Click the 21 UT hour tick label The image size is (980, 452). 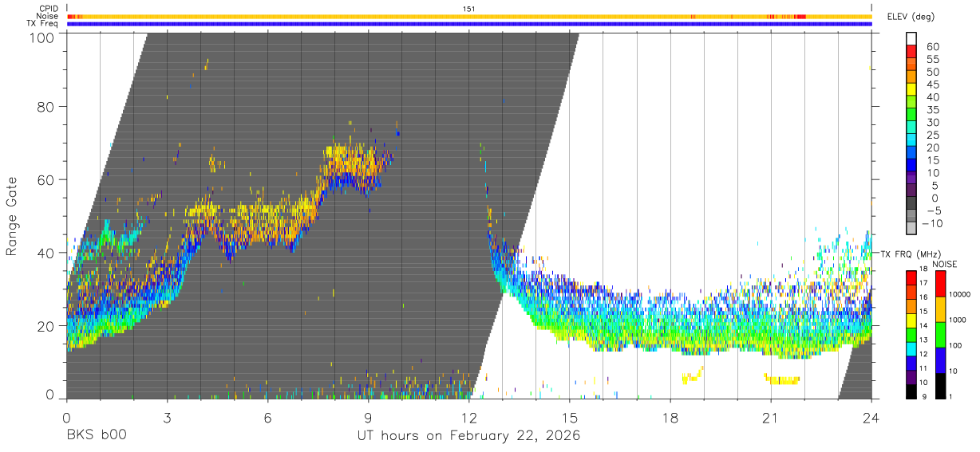pyautogui.click(x=771, y=417)
